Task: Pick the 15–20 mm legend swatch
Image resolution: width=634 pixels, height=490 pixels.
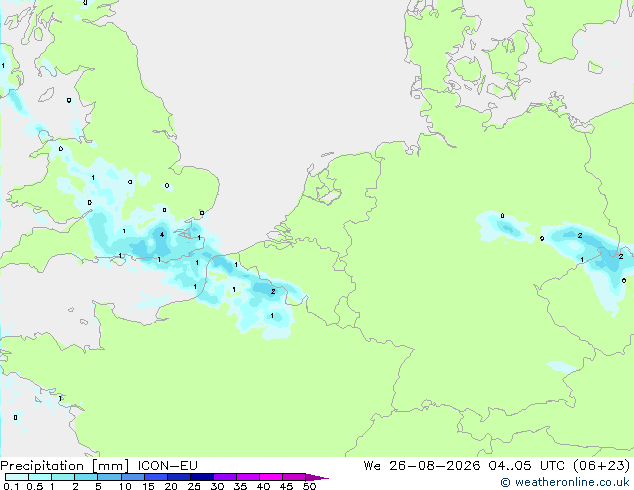Action: (156, 477)
